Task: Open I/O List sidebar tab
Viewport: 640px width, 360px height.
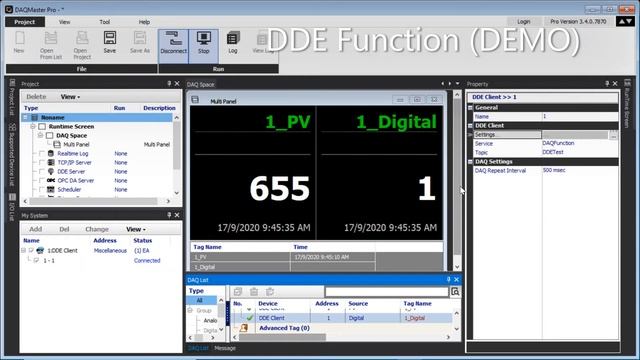Action: pyautogui.click(x=12, y=207)
